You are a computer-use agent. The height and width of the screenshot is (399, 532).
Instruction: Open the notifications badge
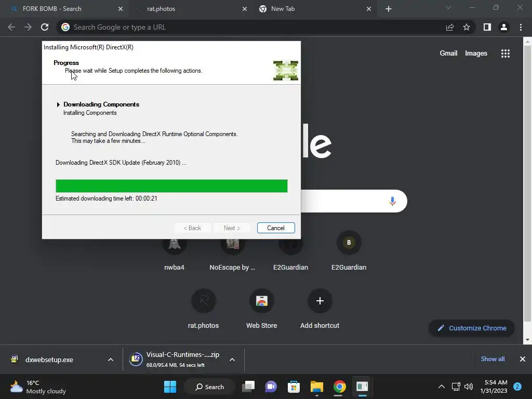pos(517,387)
